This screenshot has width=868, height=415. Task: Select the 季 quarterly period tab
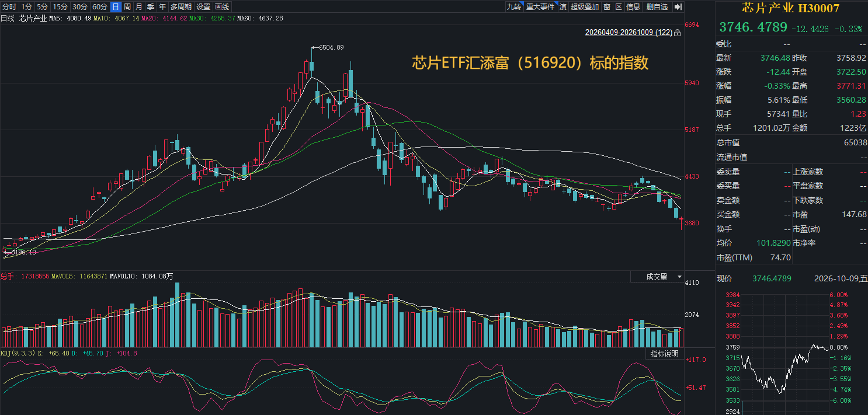tap(151, 7)
